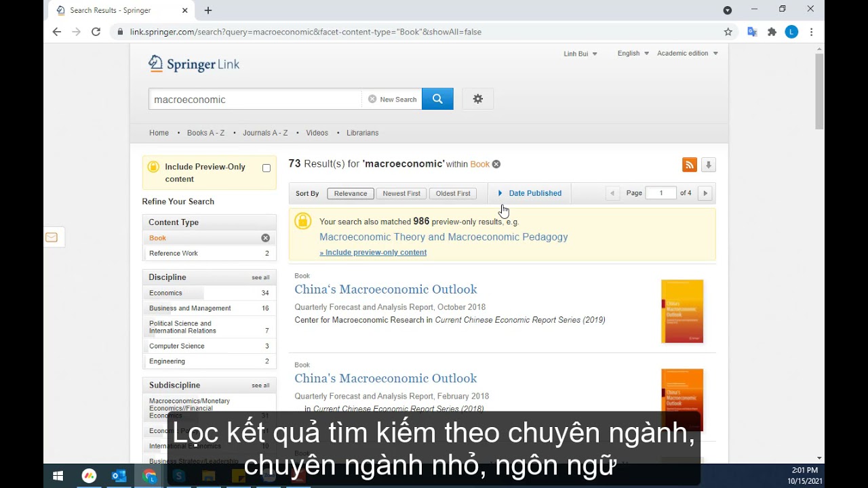Viewport: 868px width, 488px height.
Task: Open the Librarians page
Action: pyautogui.click(x=362, y=133)
